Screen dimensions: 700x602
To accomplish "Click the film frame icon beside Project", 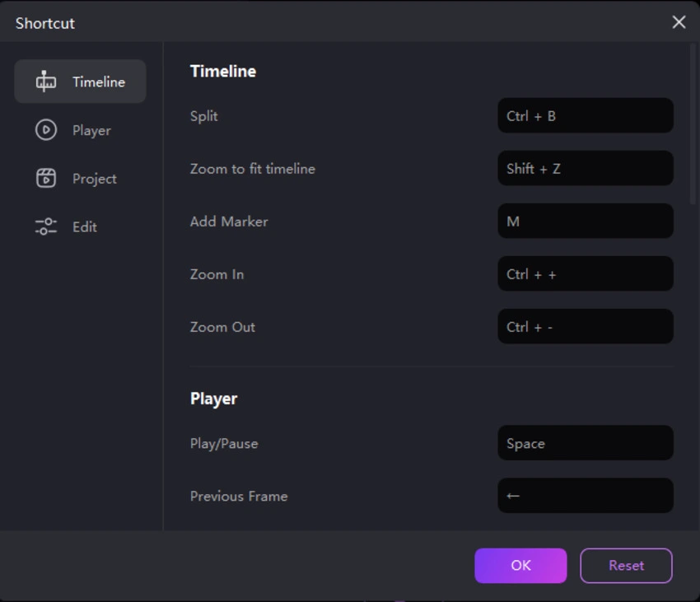I will [x=47, y=178].
